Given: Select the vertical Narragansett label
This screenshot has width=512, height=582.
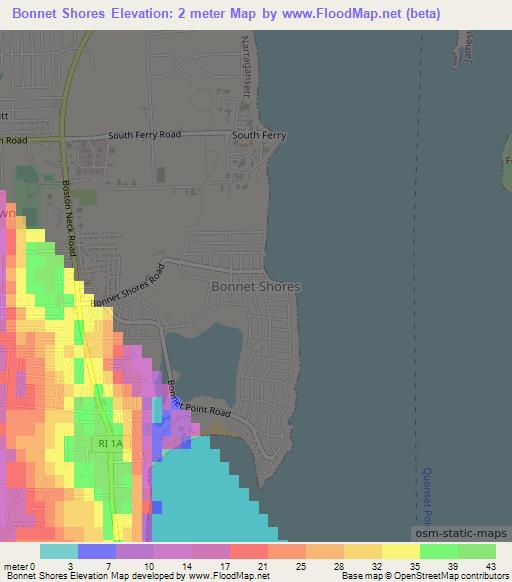Looking at the screenshot, I should point(245,66).
